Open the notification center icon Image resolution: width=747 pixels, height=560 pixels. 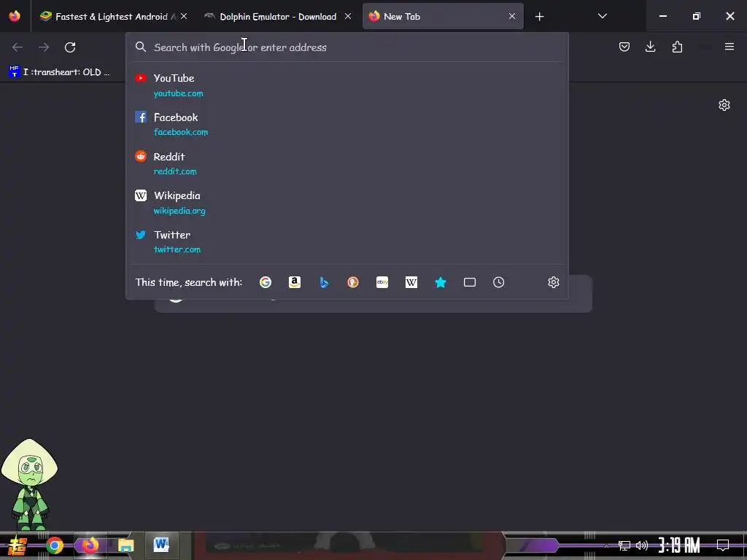click(x=723, y=545)
